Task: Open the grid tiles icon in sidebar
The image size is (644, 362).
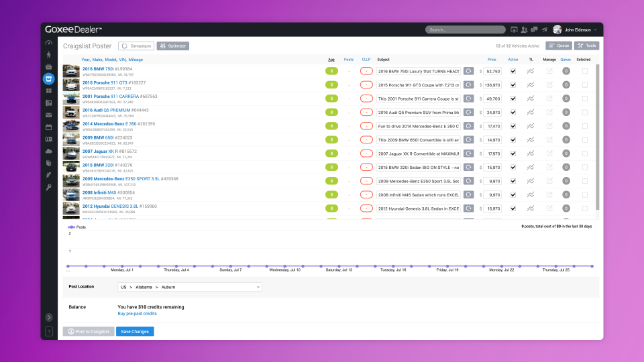Action: (x=49, y=90)
